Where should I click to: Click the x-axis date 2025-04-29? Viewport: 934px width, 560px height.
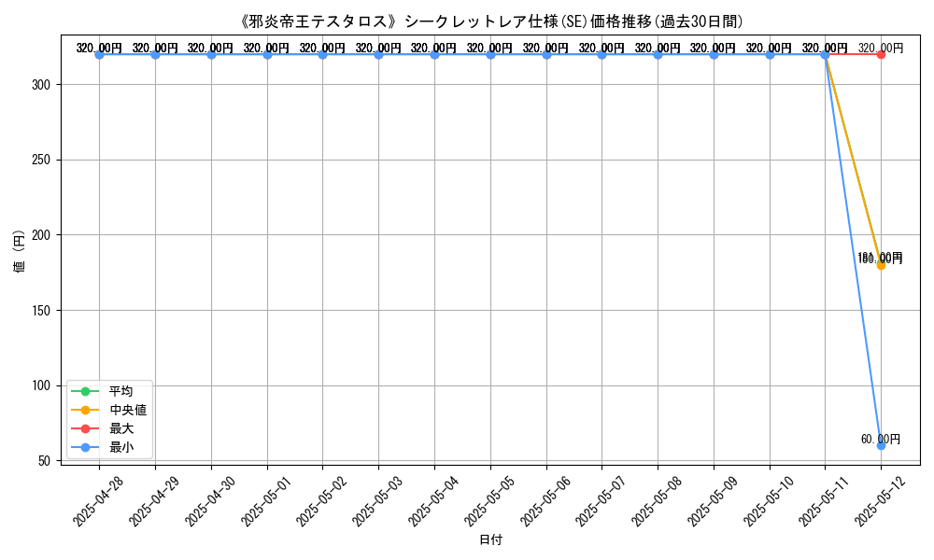click(x=154, y=501)
